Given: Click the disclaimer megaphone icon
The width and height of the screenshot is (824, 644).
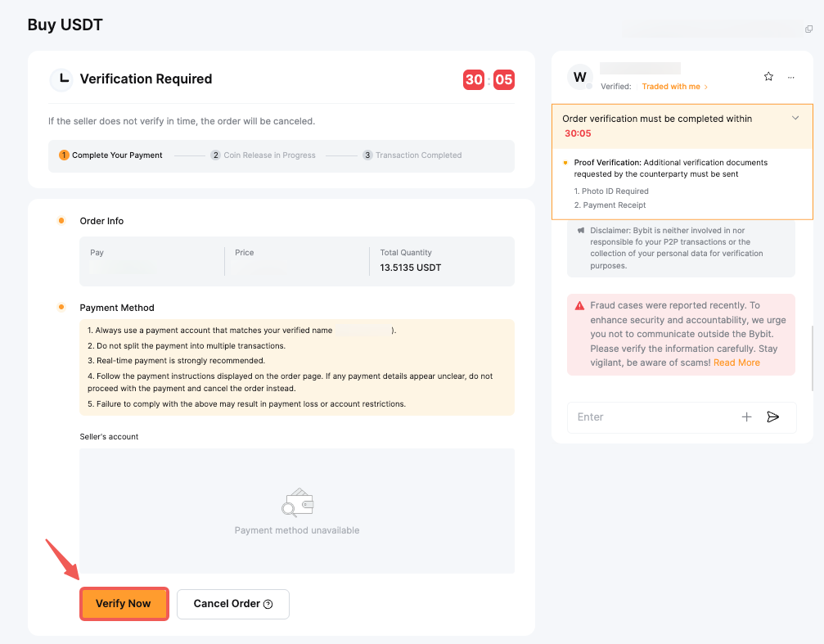Looking at the screenshot, I should [581, 231].
